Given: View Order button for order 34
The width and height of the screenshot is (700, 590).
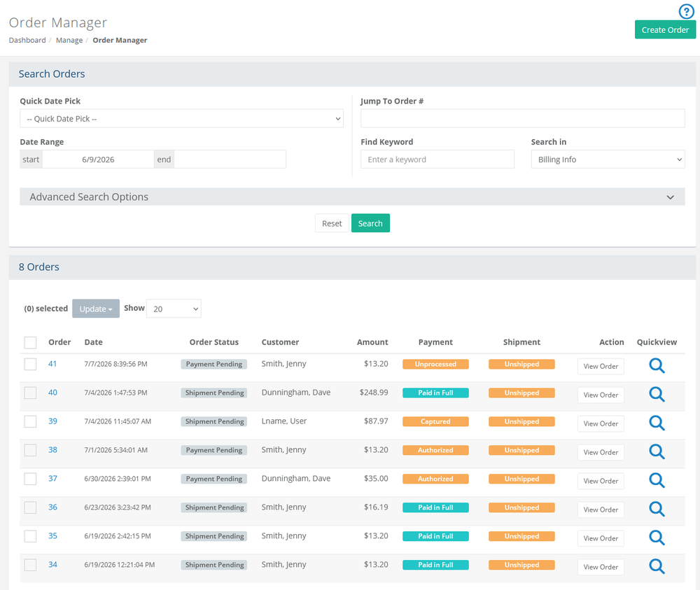Looking at the screenshot, I should point(601,567).
